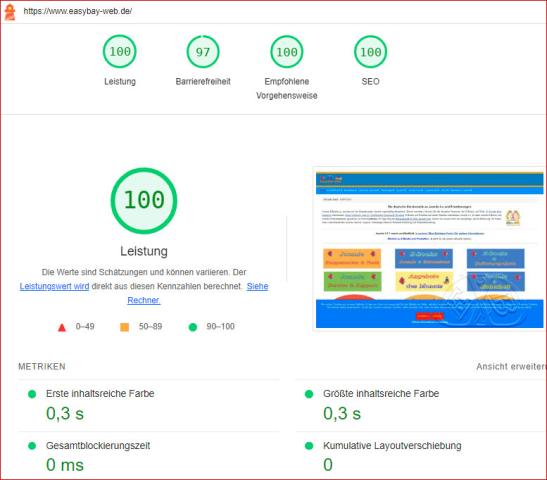Click the Lighthouse logo icon beside the URL

coord(10,12)
